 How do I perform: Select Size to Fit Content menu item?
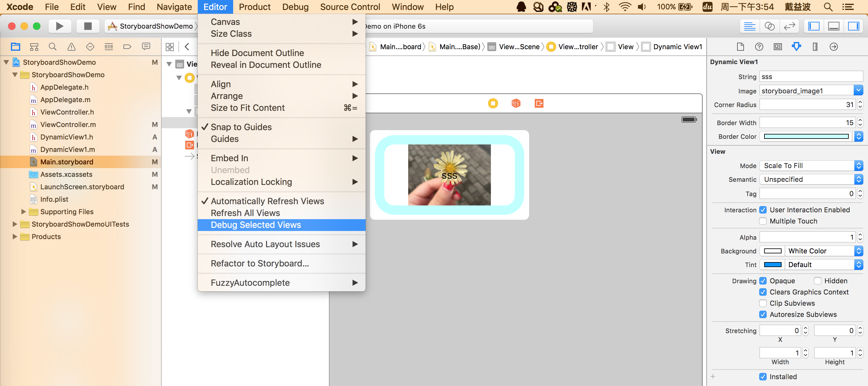point(281,108)
